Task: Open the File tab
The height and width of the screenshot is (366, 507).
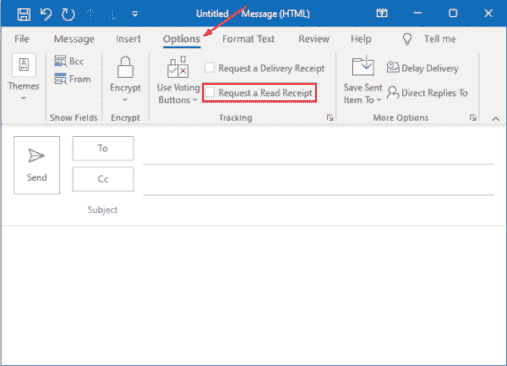Action: tap(22, 39)
